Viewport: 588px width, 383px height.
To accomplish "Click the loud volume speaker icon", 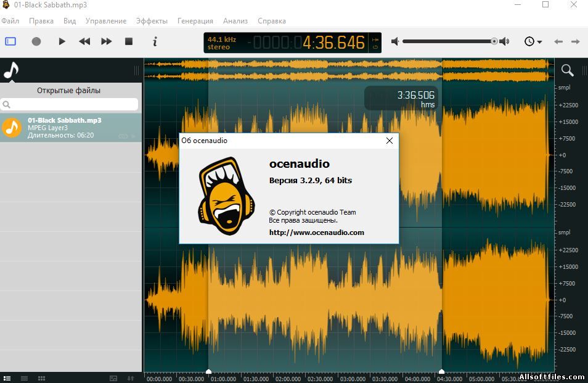I will (505, 41).
